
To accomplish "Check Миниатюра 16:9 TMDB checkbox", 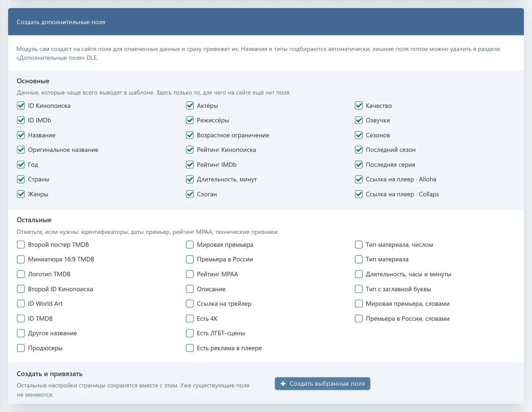I will pyautogui.click(x=21, y=259).
